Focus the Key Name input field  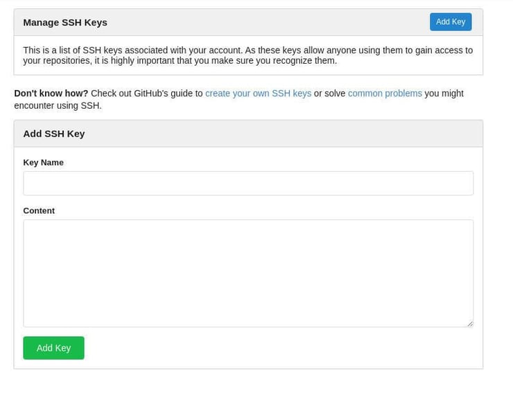pyautogui.click(x=248, y=183)
